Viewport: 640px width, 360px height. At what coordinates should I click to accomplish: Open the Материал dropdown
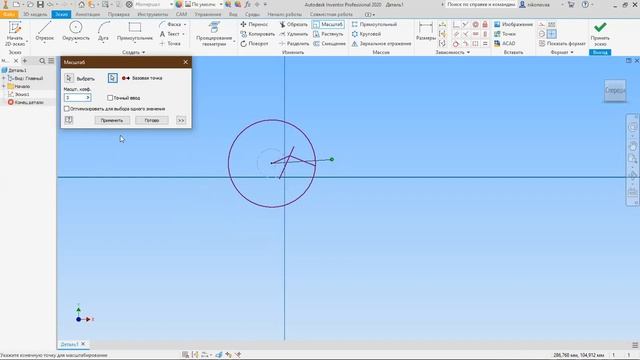point(171,4)
